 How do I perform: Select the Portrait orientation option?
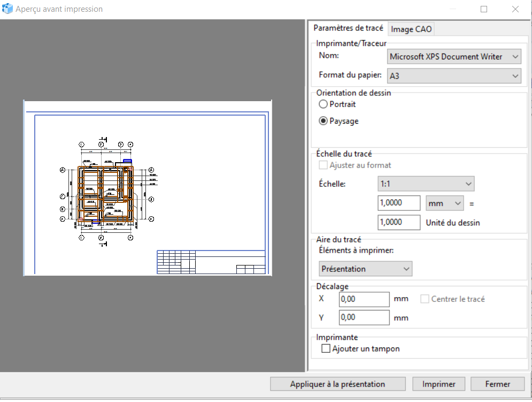323,104
